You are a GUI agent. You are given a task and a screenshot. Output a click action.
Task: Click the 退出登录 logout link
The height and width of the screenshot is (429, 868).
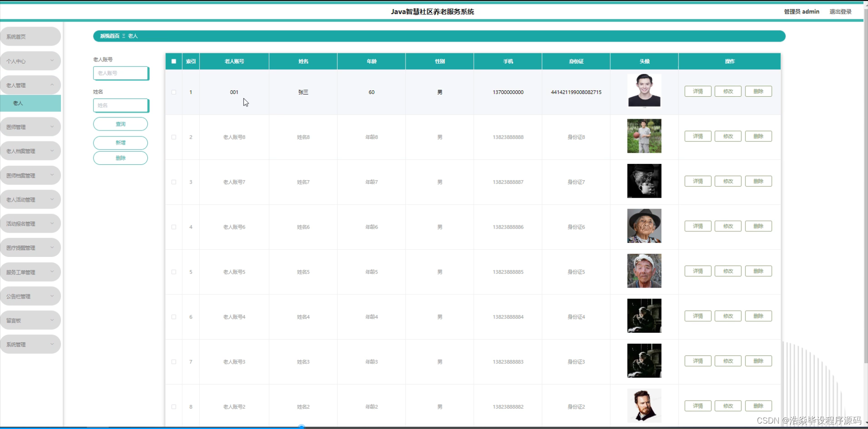click(x=840, y=12)
